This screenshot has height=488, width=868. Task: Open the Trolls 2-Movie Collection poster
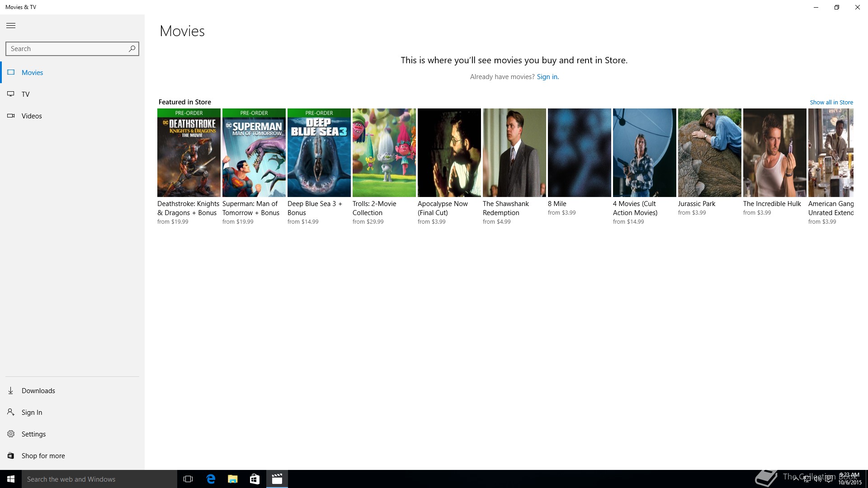[x=384, y=153]
